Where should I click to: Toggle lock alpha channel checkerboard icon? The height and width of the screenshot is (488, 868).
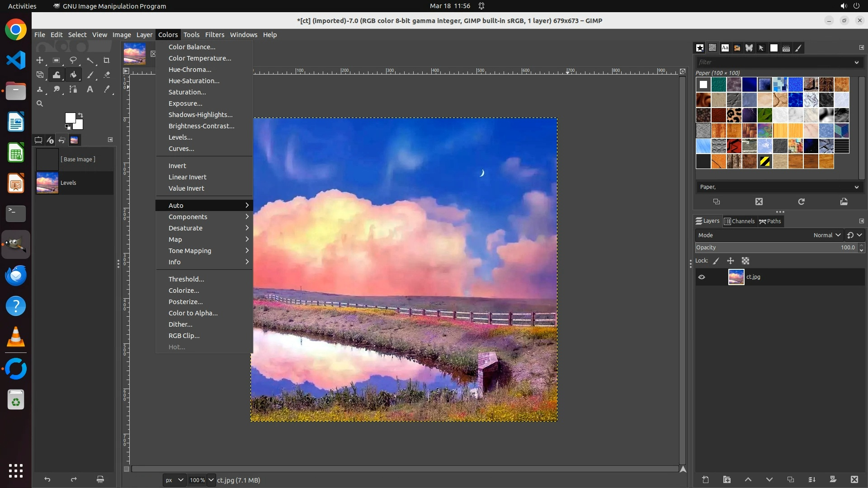pyautogui.click(x=745, y=261)
